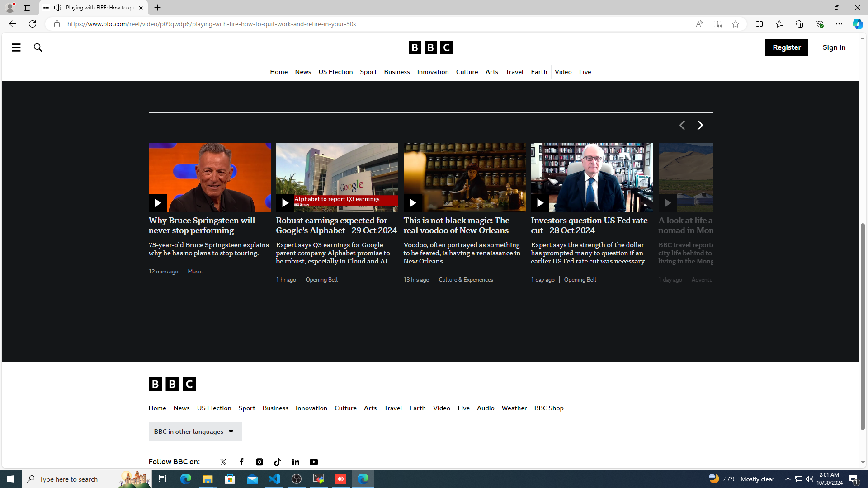Screen dimensions: 868x488
Task: Open Microsoft Store from taskbar
Action: click(x=230, y=479)
